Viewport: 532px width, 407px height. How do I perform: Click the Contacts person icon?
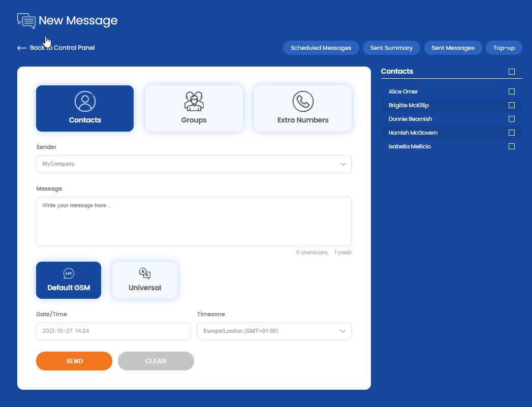pyautogui.click(x=85, y=101)
